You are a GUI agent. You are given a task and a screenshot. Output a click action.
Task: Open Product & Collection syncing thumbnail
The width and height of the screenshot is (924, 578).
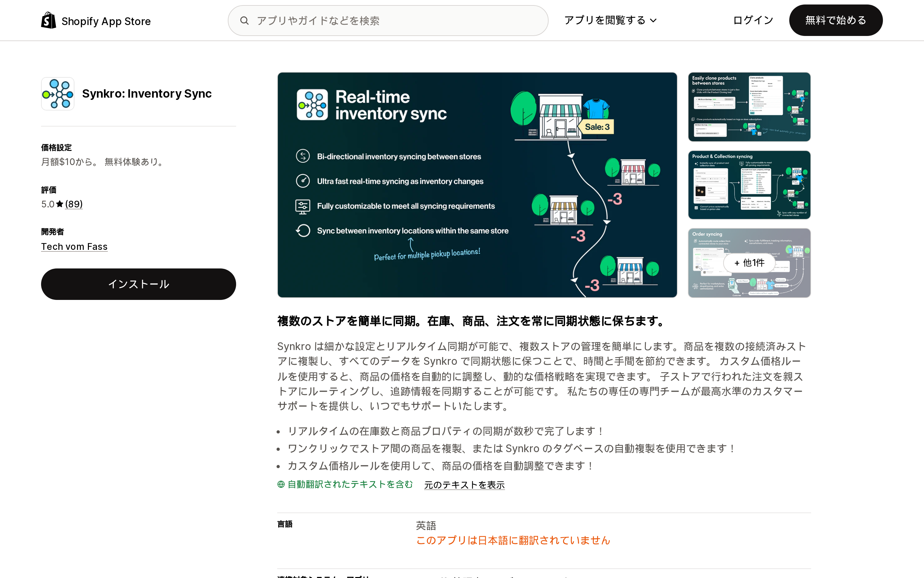click(x=749, y=185)
